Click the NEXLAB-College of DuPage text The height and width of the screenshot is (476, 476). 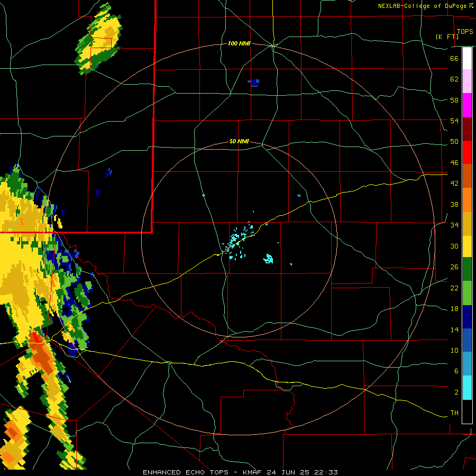pos(422,6)
